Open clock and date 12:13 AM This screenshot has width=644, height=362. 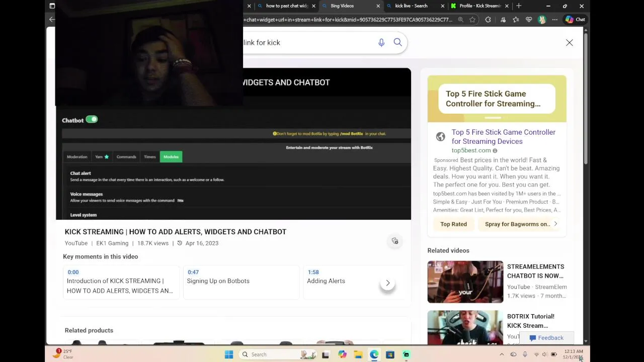tap(574, 354)
